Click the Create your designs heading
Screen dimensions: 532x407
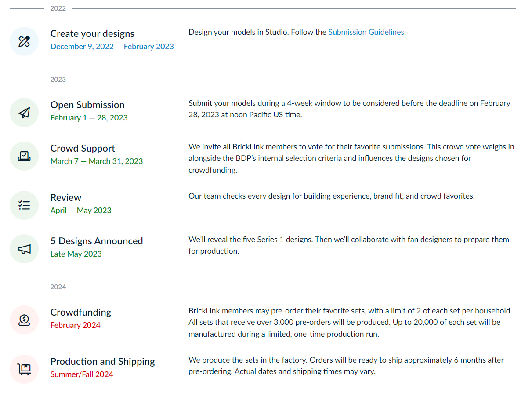point(92,33)
